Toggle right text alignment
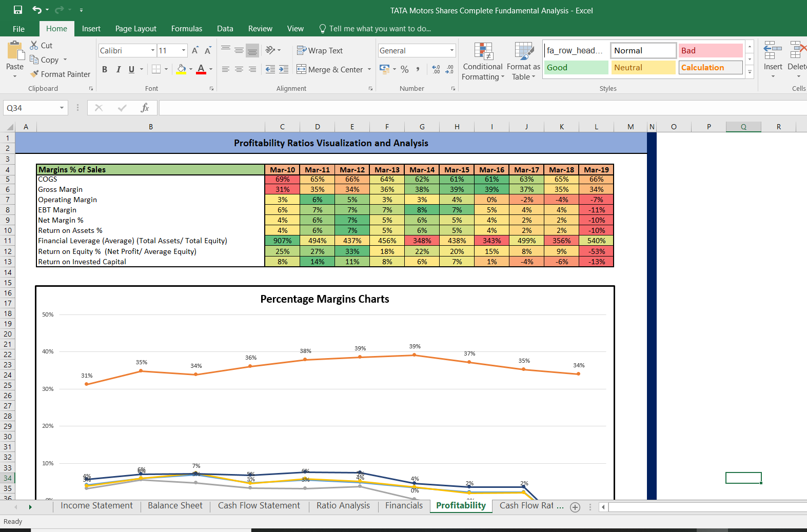807x532 pixels. tap(252, 69)
